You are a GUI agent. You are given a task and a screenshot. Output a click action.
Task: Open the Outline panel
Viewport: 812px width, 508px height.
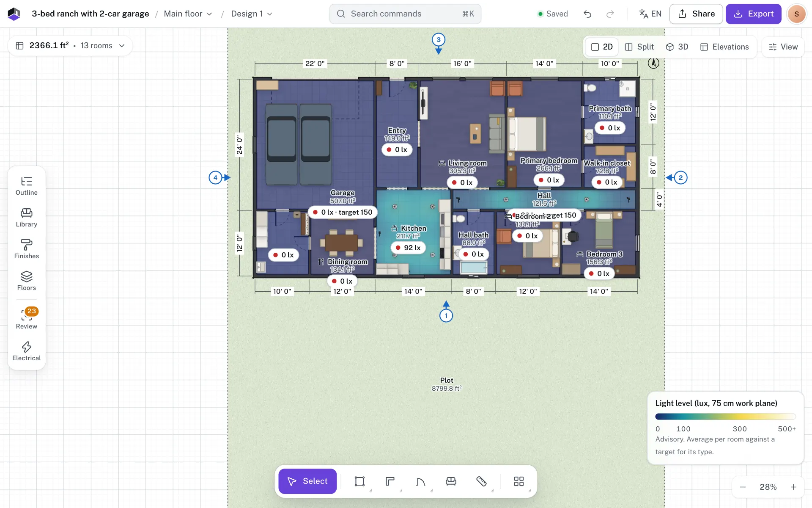click(x=27, y=186)
